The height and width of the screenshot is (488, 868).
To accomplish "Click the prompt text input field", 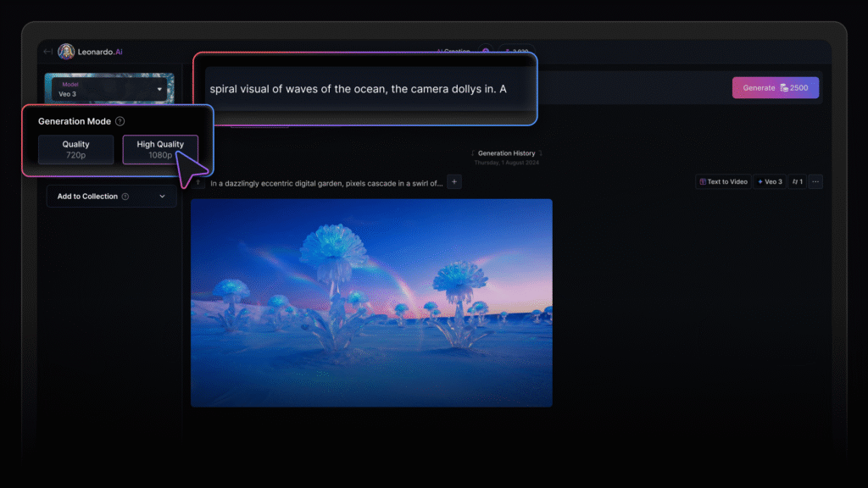I will (x=364, y=89).
